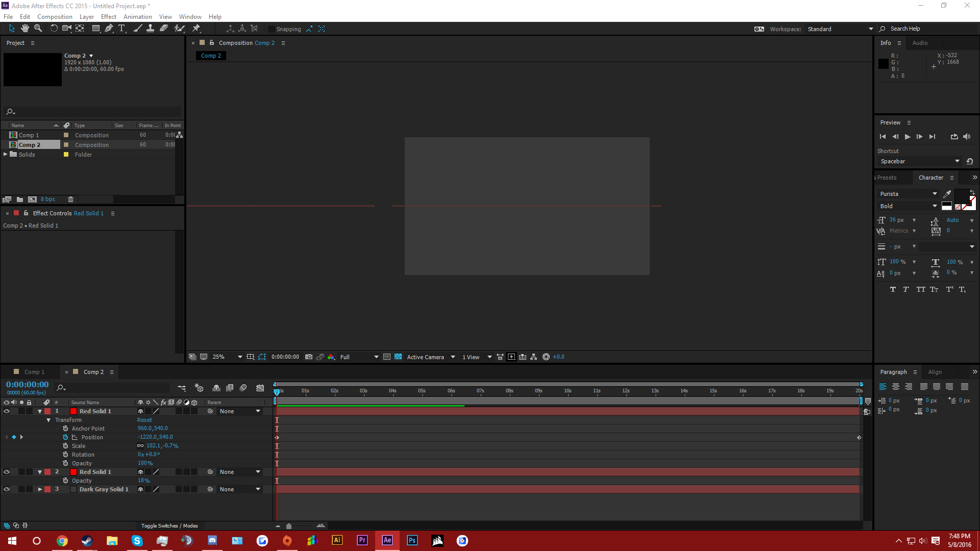Open the resolution Full dropdown

[359, 357]
